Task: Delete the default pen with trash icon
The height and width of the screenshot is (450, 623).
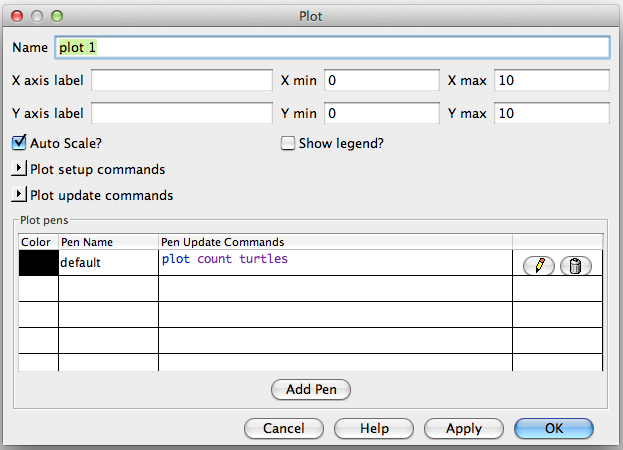Action: coord(575,266)
